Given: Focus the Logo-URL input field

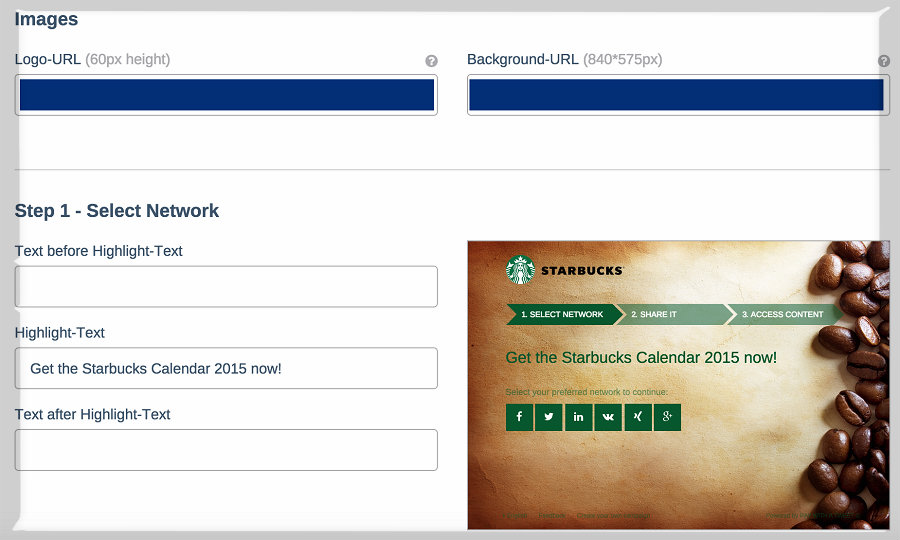Looking at the screenshot, I should 226,95.
